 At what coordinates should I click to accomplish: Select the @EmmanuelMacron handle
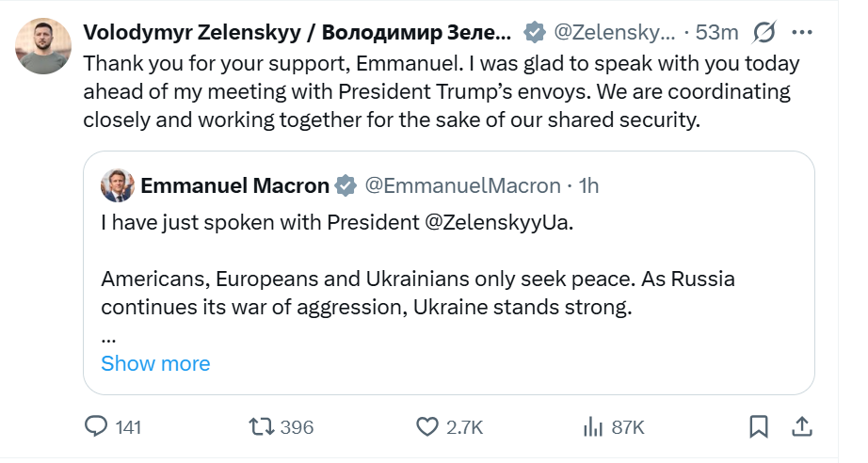462,185
